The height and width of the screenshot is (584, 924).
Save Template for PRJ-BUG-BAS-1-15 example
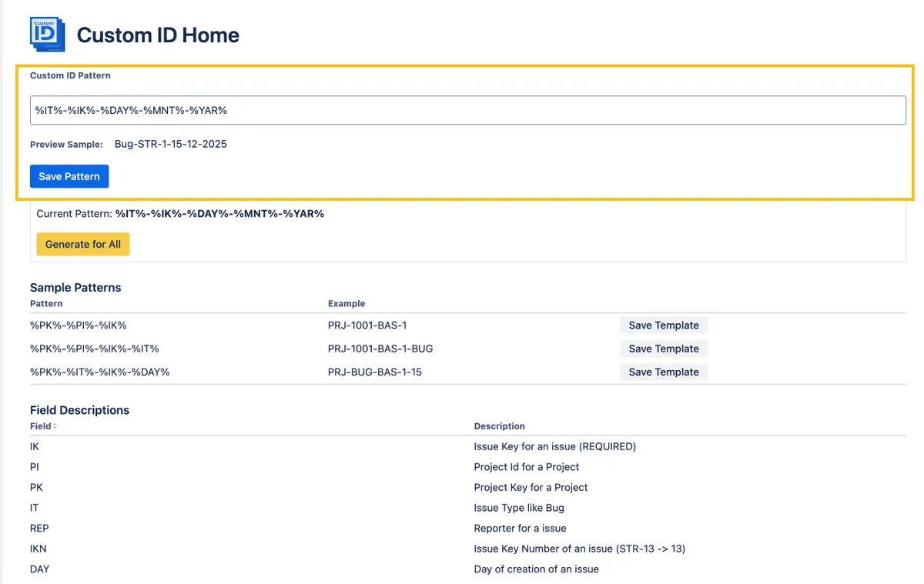(664, 372)
